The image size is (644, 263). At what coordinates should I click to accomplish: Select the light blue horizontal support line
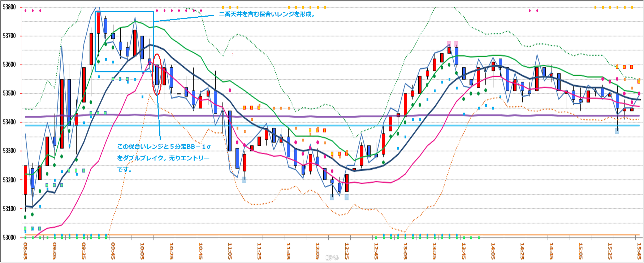325,126
